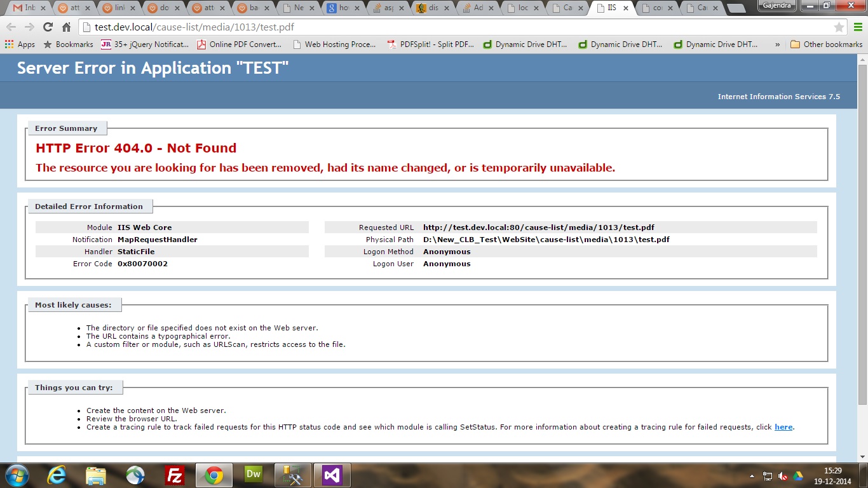The height and width of the screenshot is (488, 868).
Task: Open the Apps shortcut in bookmarks bar
Action: click(20, 44)
